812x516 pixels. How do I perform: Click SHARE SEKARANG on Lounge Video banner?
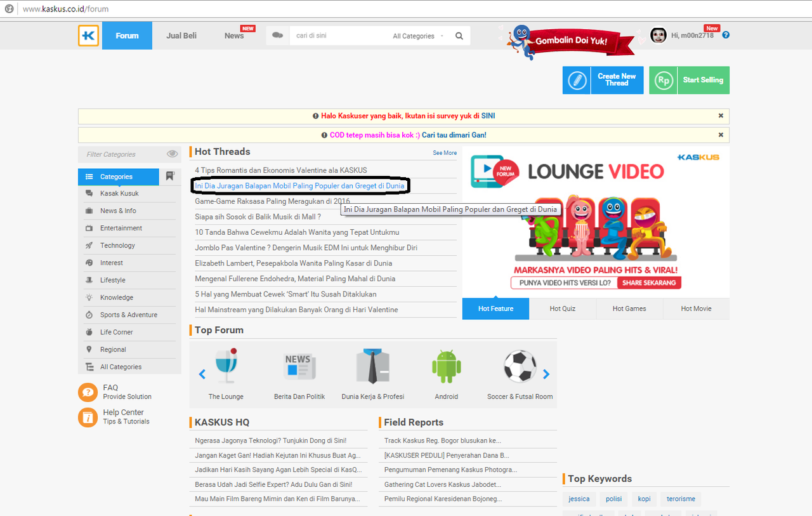pyautogui.click(x=649, y=283)
